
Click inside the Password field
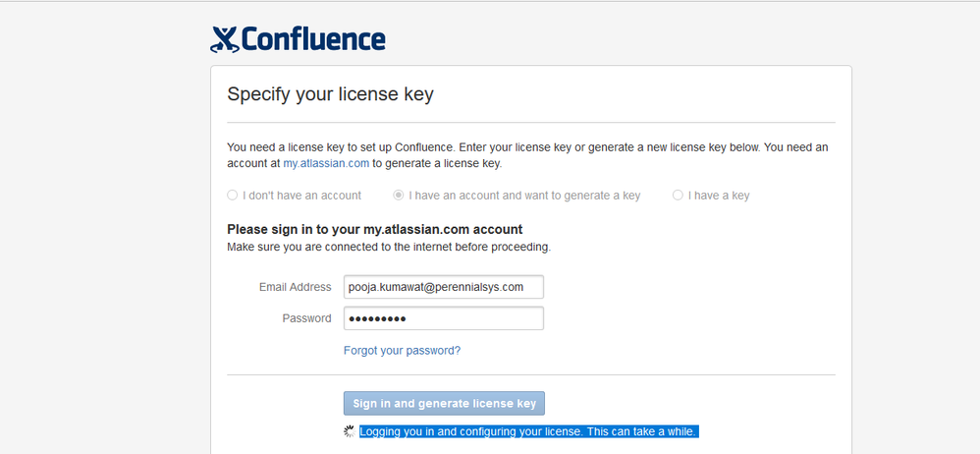click(x=444, y=318)
